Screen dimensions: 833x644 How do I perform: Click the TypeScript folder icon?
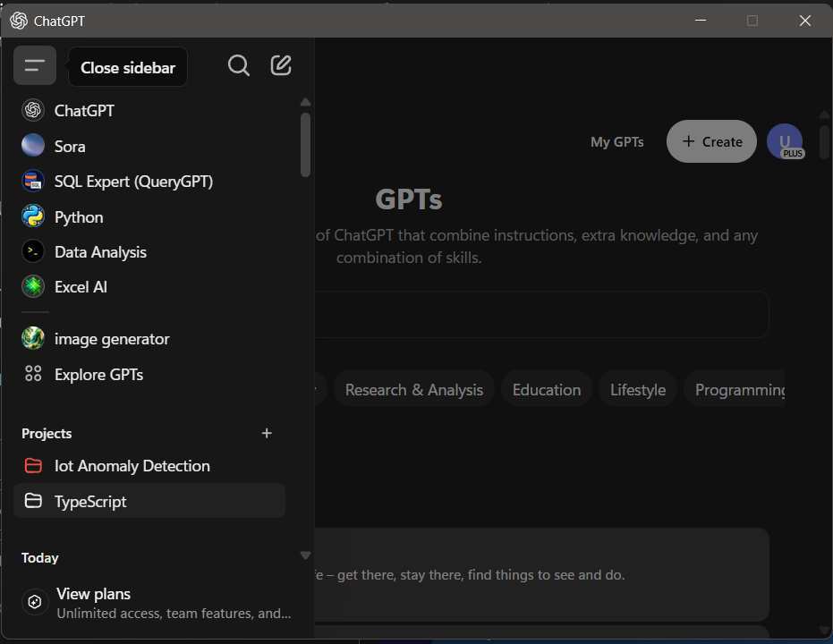[33, 501]
